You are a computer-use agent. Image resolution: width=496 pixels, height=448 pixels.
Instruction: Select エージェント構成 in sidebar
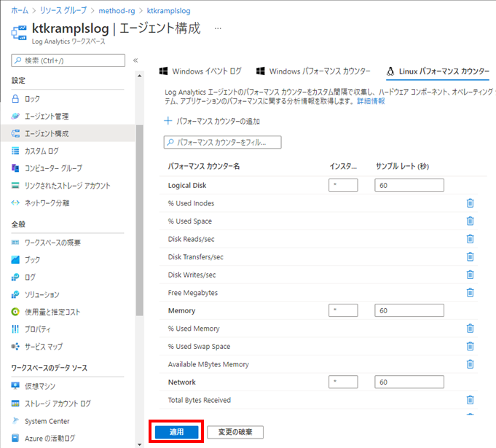point(68,133)
